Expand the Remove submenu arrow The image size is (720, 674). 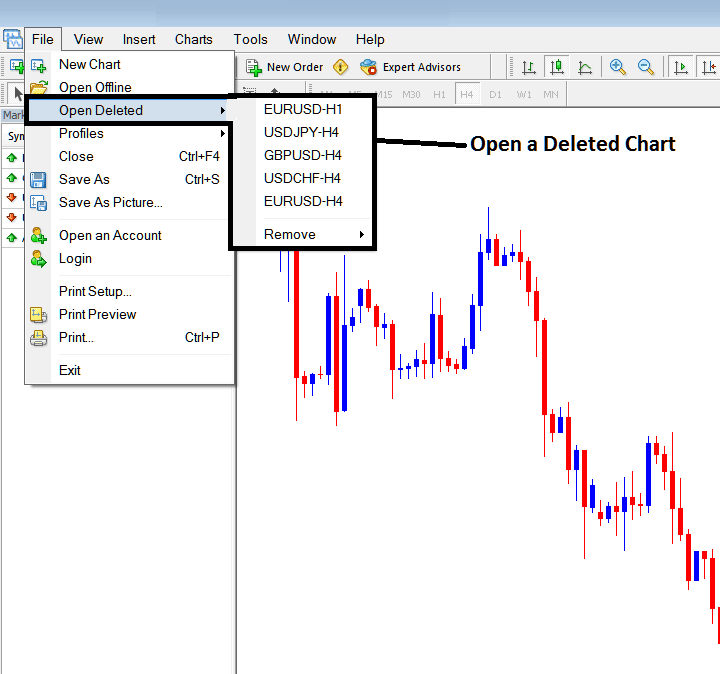point(361,235)
